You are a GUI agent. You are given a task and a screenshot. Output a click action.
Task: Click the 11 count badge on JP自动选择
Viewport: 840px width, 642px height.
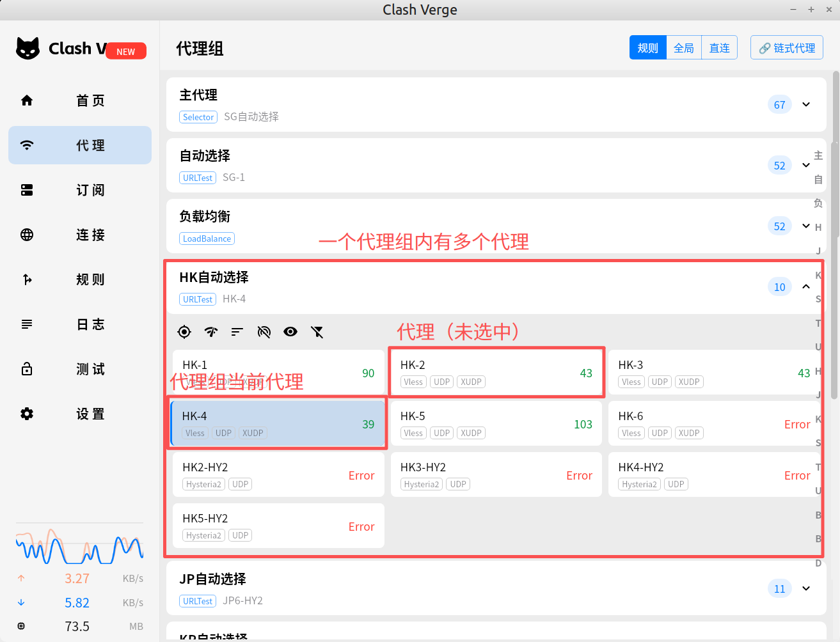click(780, 589)
